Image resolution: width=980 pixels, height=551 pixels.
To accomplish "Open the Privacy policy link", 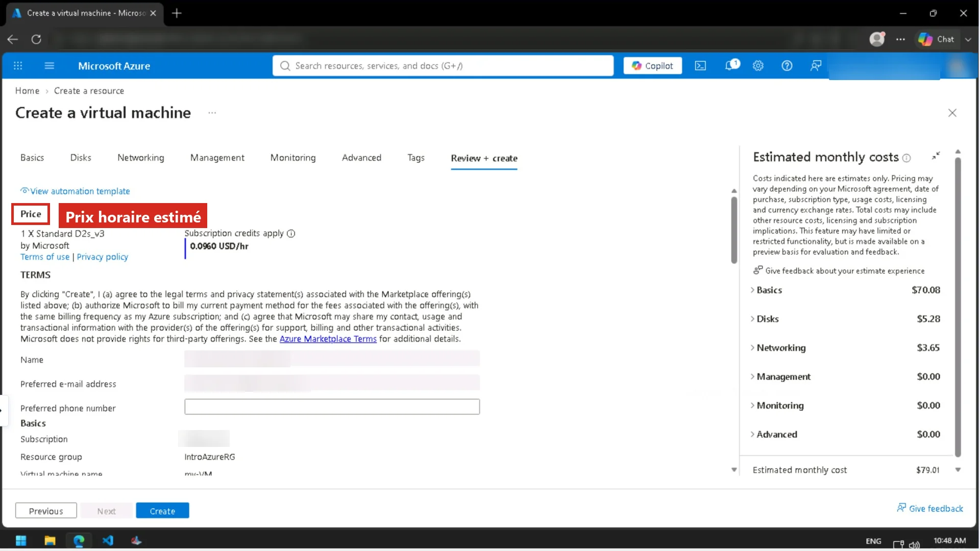I will (103, 257).
